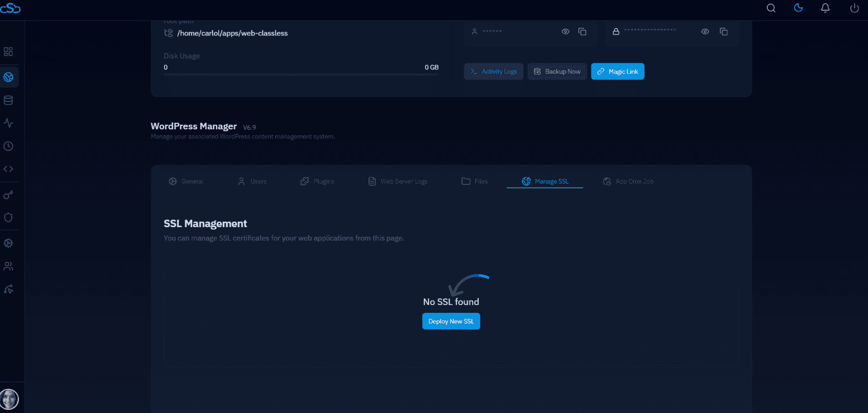Open the App Cron Job tab
The width and height of the screenshot is (868, 413).
coord(628,181)
